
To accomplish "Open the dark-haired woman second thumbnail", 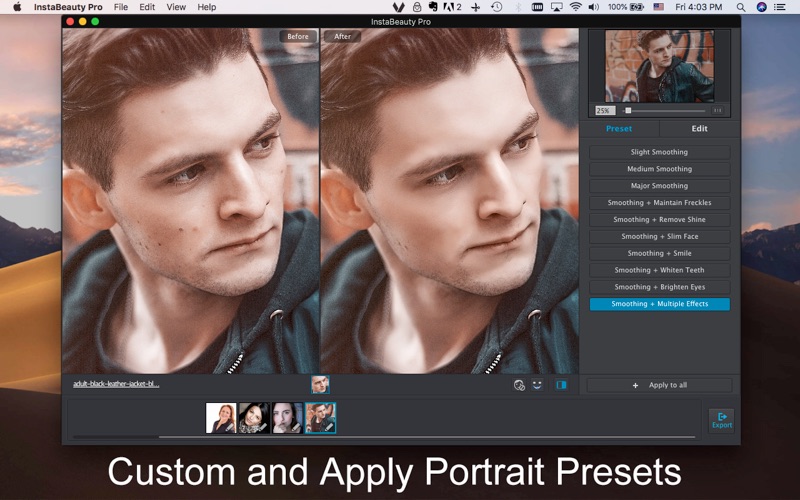I will pos(254,418).
